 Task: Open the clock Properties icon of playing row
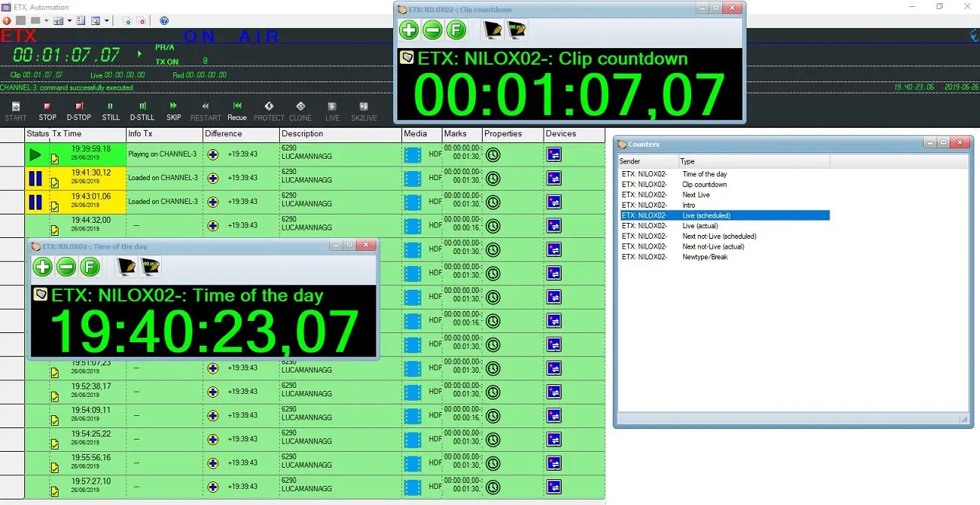(493, 155)
